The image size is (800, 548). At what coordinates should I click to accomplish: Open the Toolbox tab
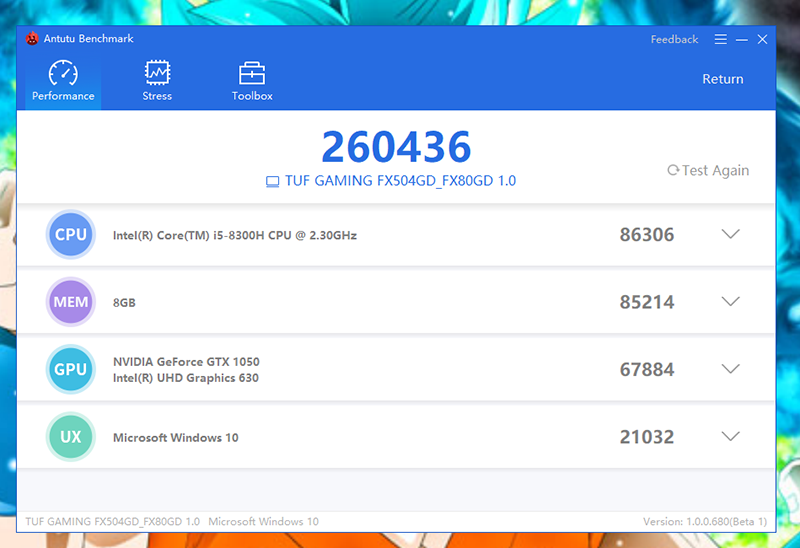click(x=252, y=81)
